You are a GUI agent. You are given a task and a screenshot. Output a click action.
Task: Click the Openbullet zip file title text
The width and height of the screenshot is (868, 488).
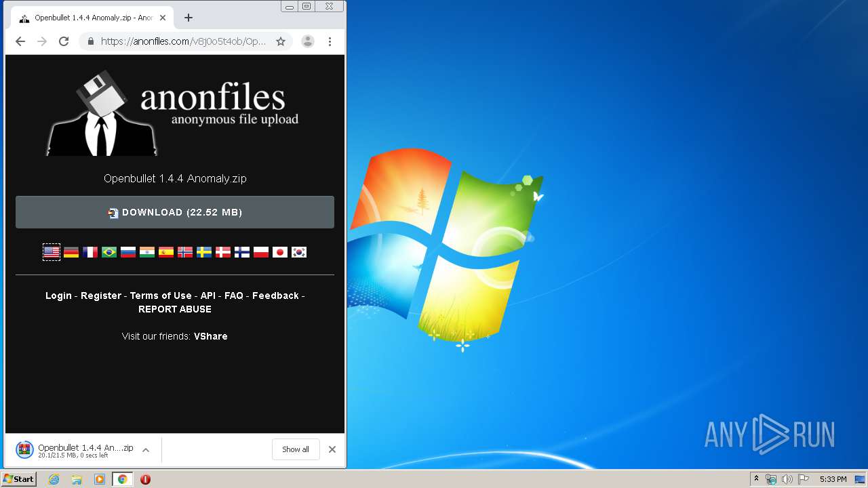tap(175, 179)
